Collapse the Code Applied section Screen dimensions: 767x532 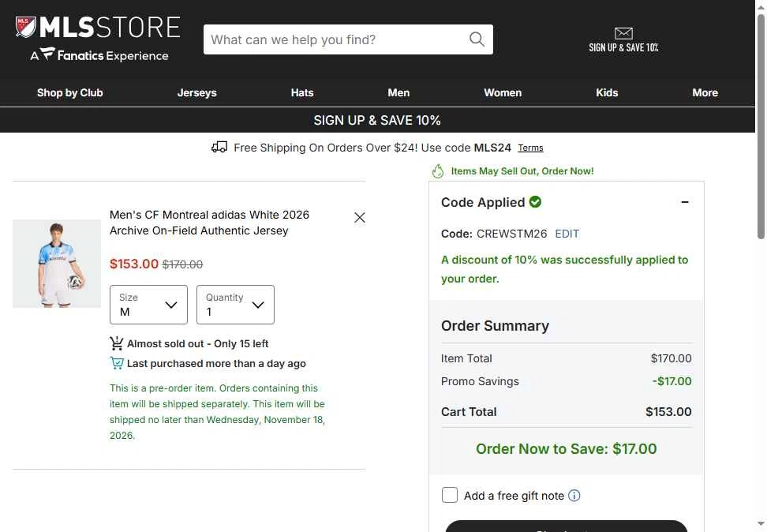point(685,202)
